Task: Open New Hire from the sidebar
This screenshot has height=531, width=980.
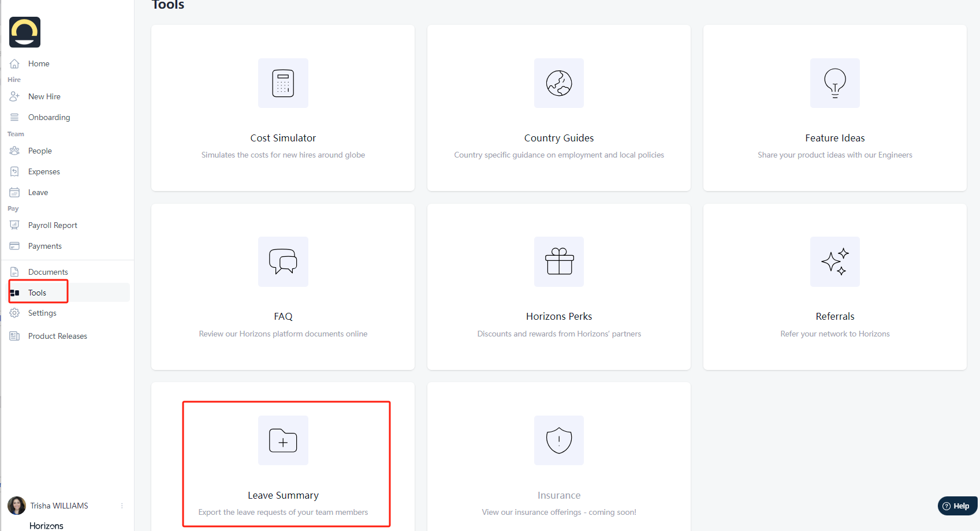Action: [x=44, y=96]
